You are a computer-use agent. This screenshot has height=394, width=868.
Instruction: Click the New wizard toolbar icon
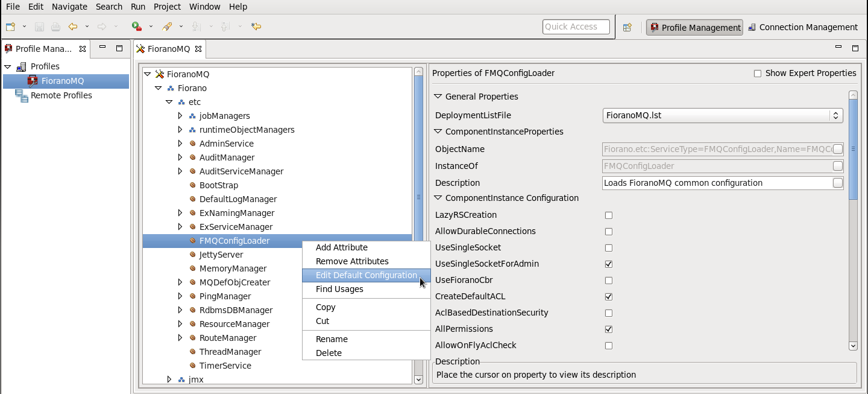point(11,27)
